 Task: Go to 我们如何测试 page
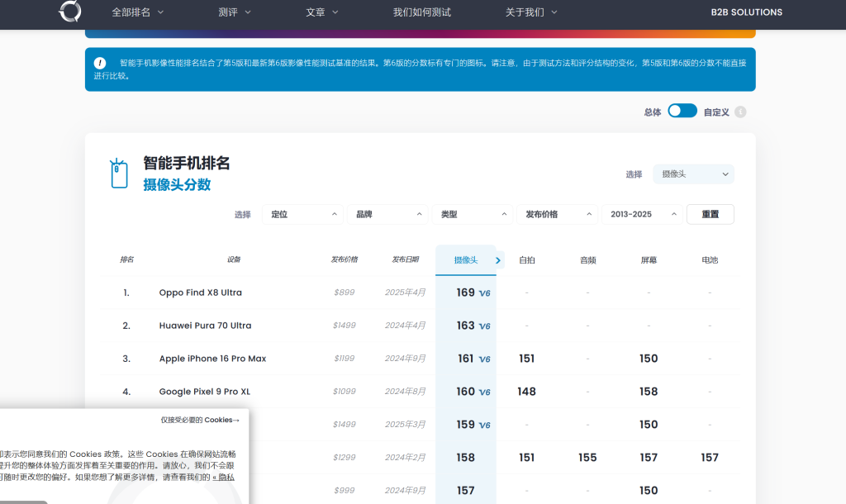[422, 12]
